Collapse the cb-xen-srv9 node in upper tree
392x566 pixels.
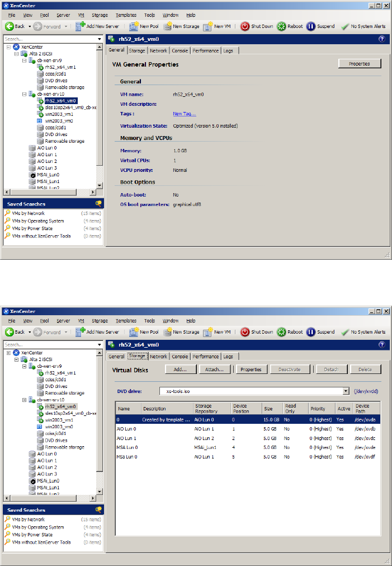click(25, 60)
